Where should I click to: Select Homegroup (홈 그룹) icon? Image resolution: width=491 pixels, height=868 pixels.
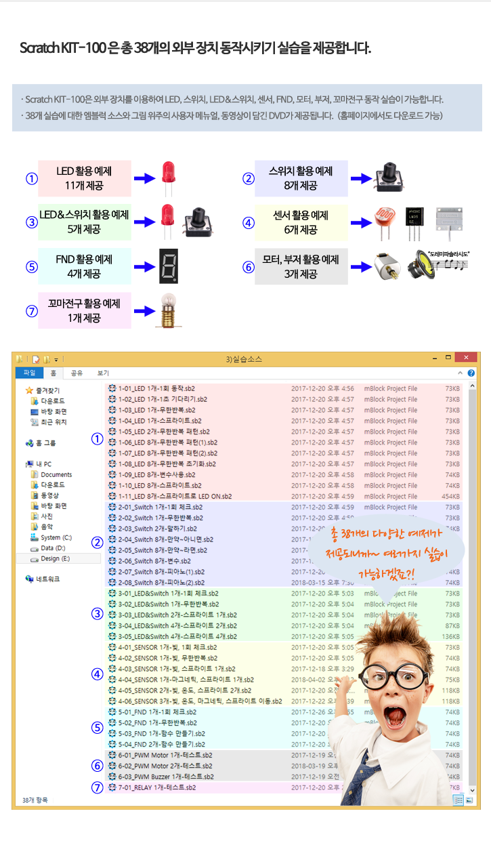tap(29, 443)
